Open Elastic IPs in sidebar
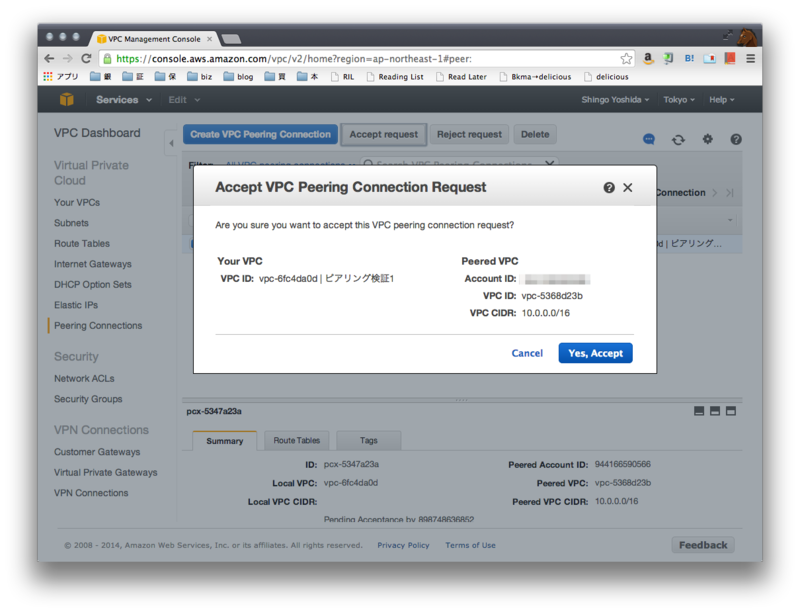 (x=76, y=305)
